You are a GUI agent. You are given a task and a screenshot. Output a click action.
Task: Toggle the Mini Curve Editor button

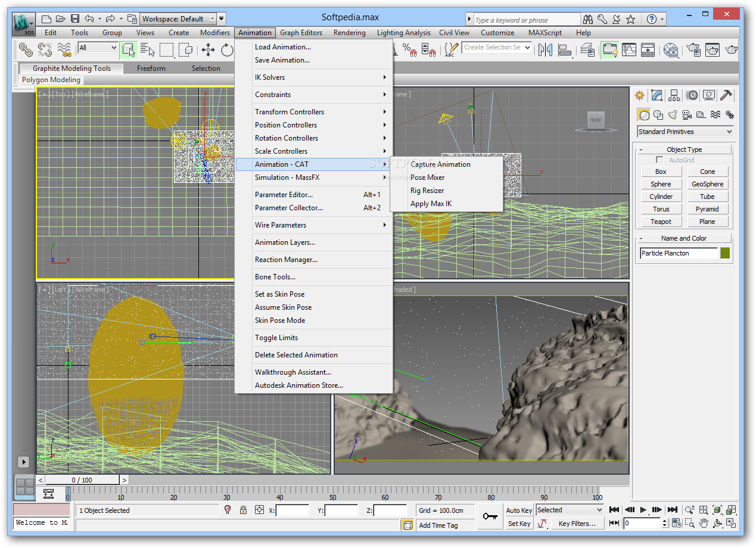(x=48, y=493)
